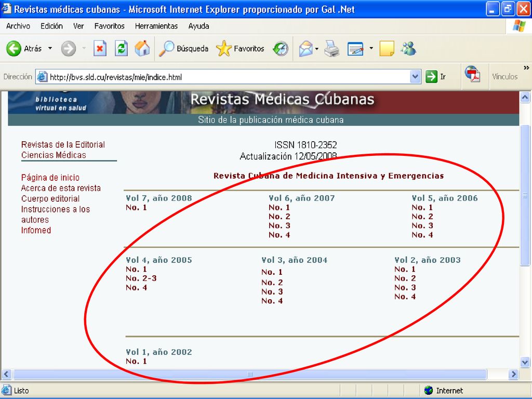532x399 pixels.
Task: Refresh the page with green arrows icon
Action: pos(121,48)
